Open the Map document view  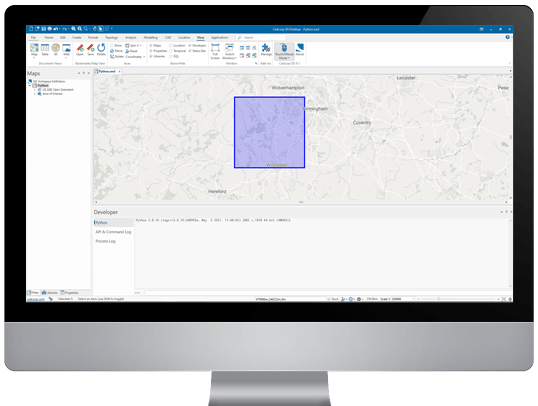coord(34,50)
